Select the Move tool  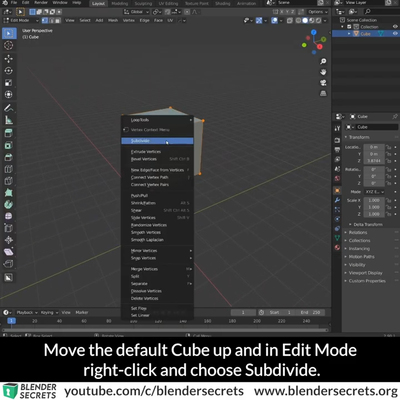click(9, 59)
